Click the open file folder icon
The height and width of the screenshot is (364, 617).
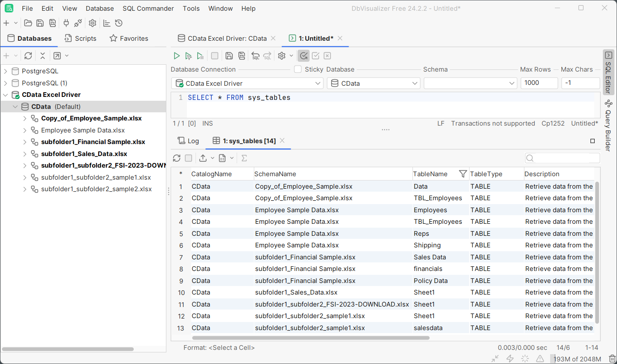pos(28,23)
